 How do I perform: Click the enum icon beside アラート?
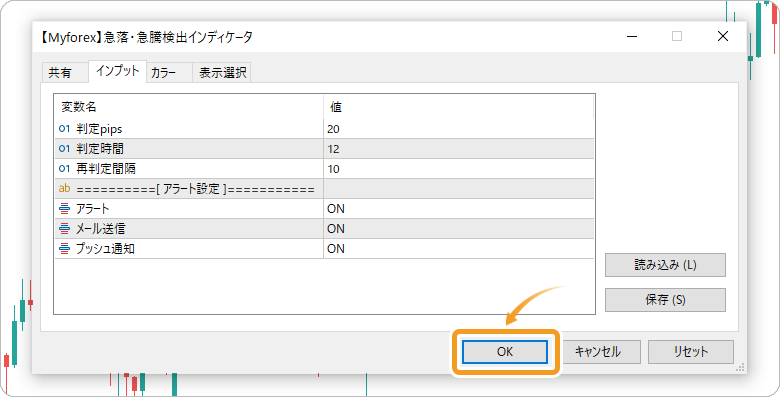pos(64,208)
